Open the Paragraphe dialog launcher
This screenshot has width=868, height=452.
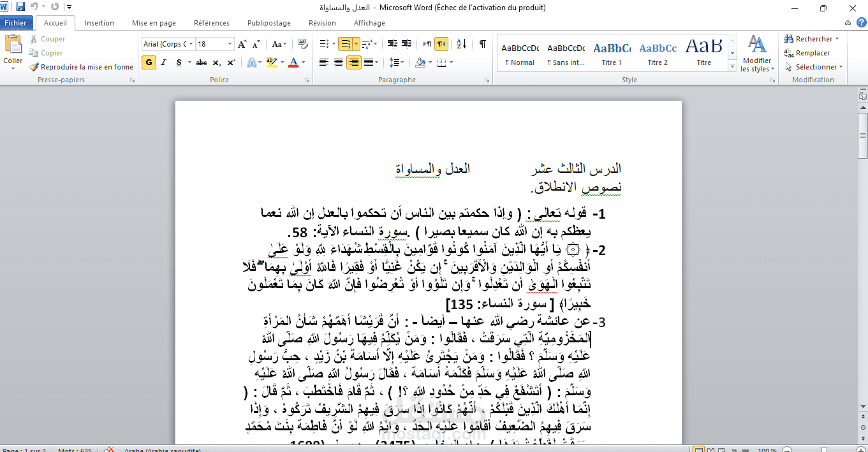[x=488, y=80]
